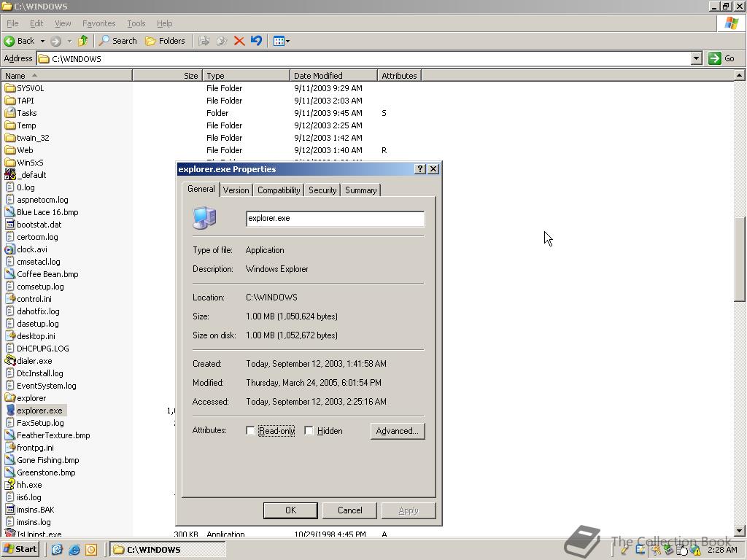Sort by Type column header
The image size is (747, 560).
click(246, 76)
